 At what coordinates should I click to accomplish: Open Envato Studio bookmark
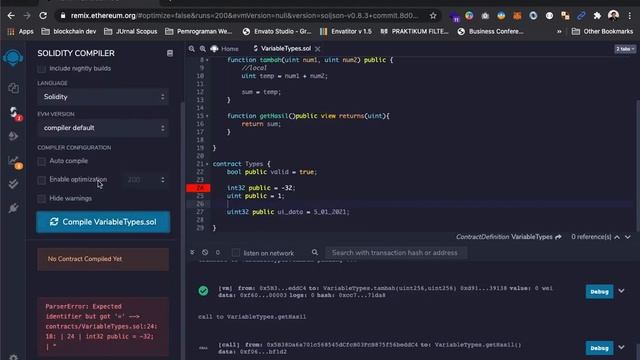[277, 31]
